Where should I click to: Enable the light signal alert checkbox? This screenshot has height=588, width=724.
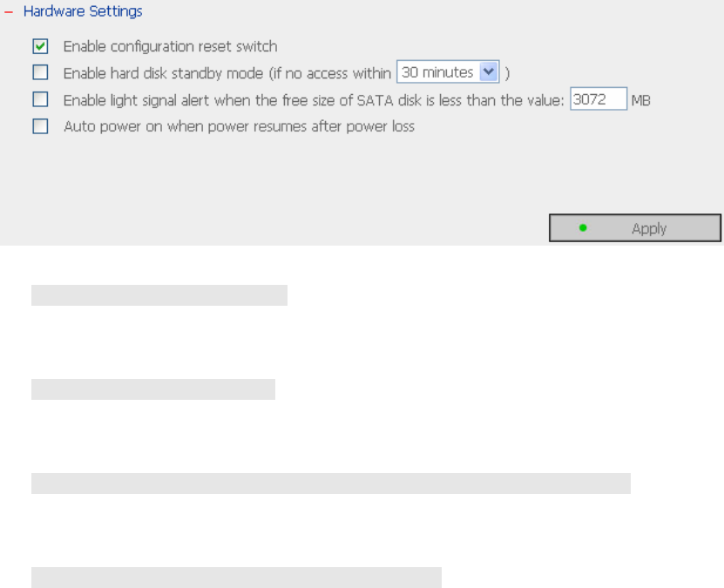click(x=40, y=100)
